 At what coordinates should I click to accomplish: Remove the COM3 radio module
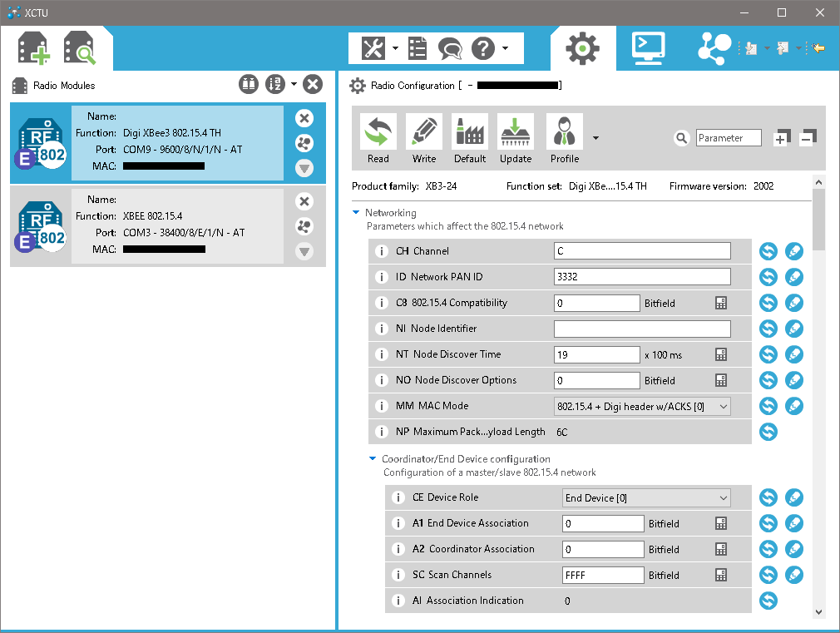(304, 201)
